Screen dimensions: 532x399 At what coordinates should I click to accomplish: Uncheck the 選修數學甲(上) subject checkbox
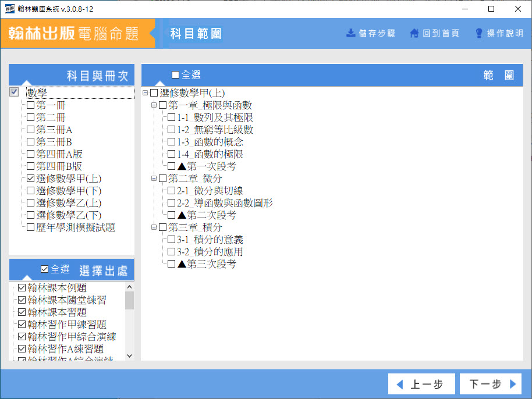click(x=31, y=179)
